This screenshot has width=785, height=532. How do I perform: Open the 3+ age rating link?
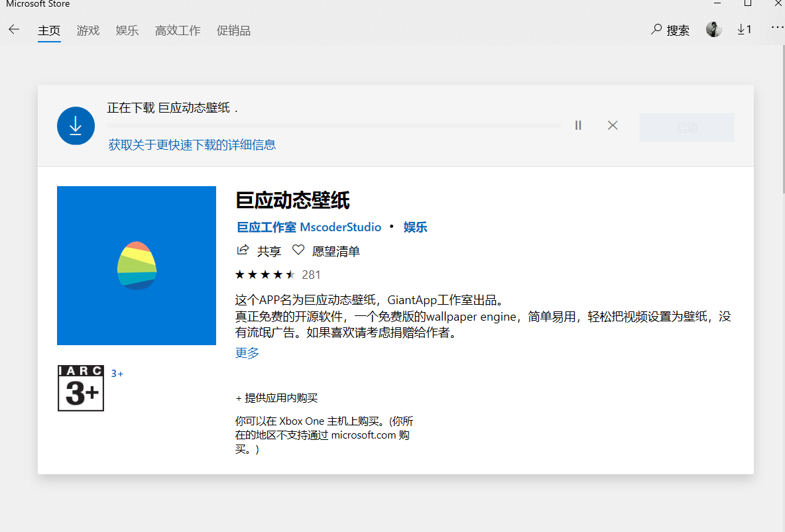pos(117,374)
